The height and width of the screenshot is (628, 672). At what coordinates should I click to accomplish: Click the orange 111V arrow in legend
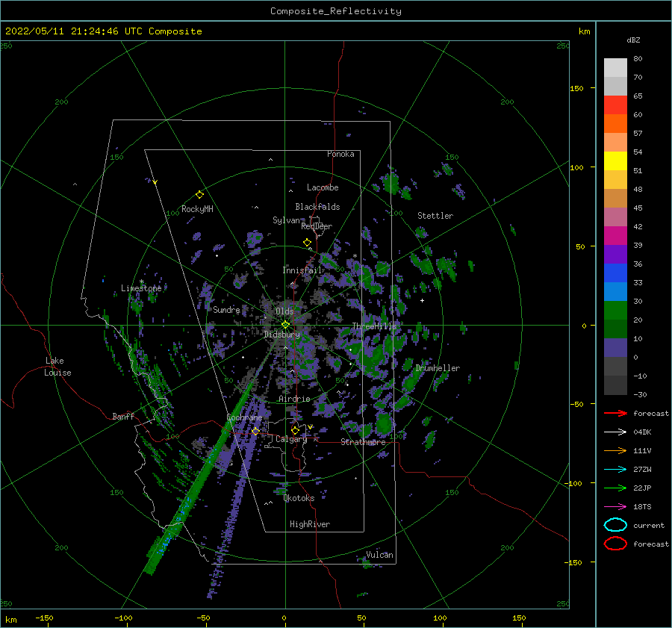[x=615, y=450]
